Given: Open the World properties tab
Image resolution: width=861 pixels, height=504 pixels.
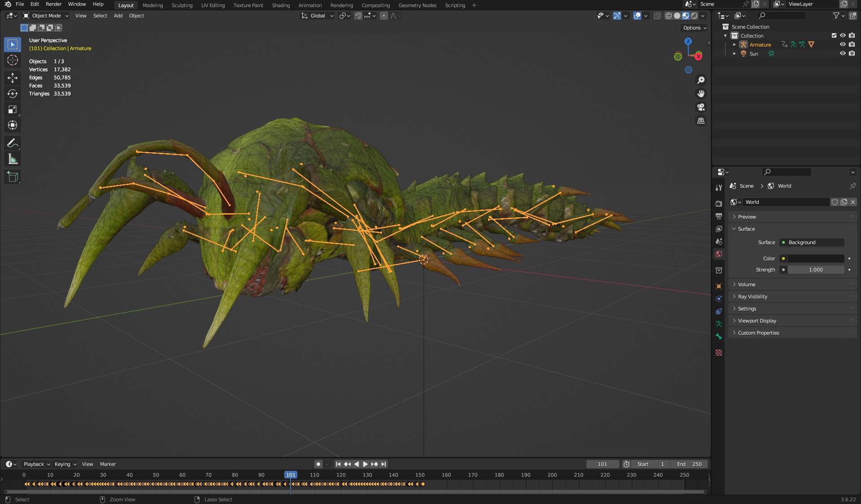Looking at the screenshot, I should point(719,254).
